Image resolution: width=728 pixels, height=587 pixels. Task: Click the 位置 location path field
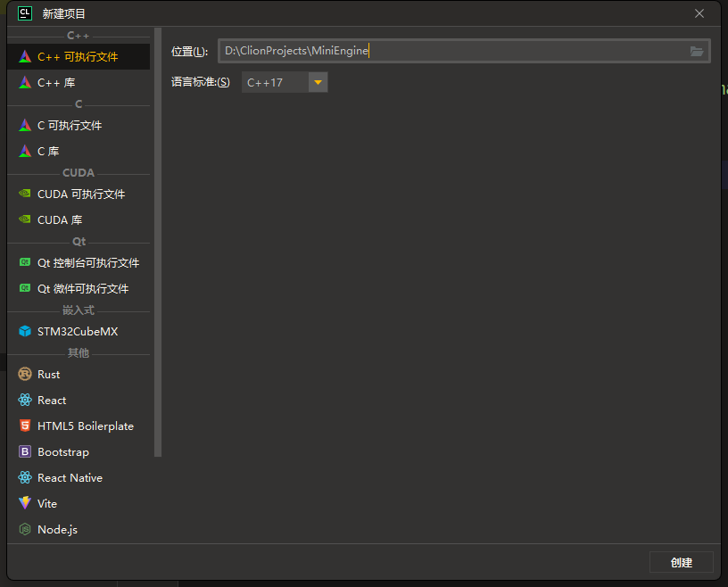pos(464,51)
